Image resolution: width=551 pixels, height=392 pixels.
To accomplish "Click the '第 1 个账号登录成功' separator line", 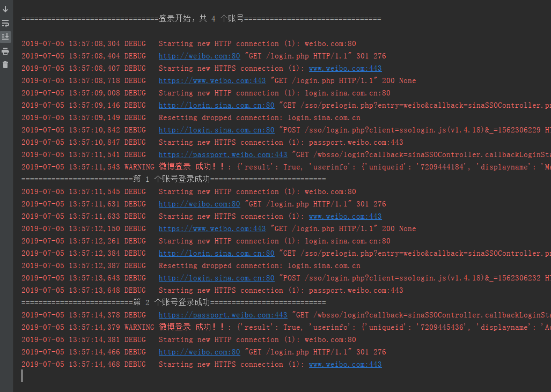I will [x=174, y=179].
